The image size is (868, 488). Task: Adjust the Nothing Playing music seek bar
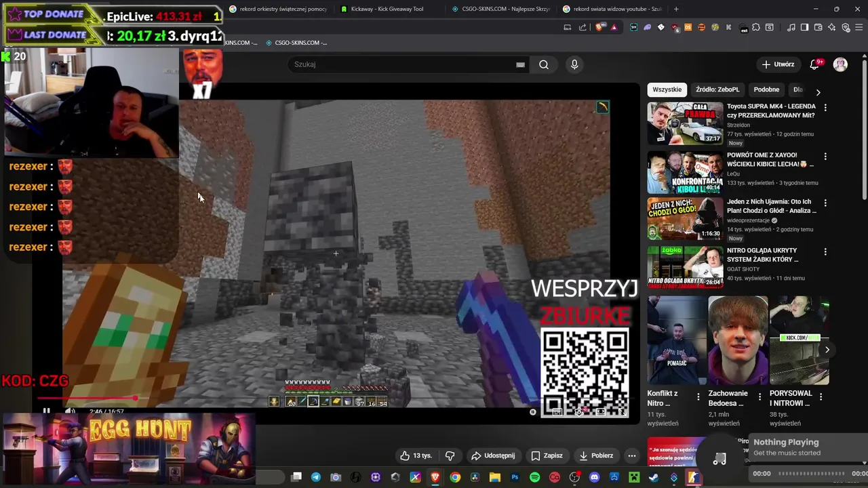coord(811,474)
